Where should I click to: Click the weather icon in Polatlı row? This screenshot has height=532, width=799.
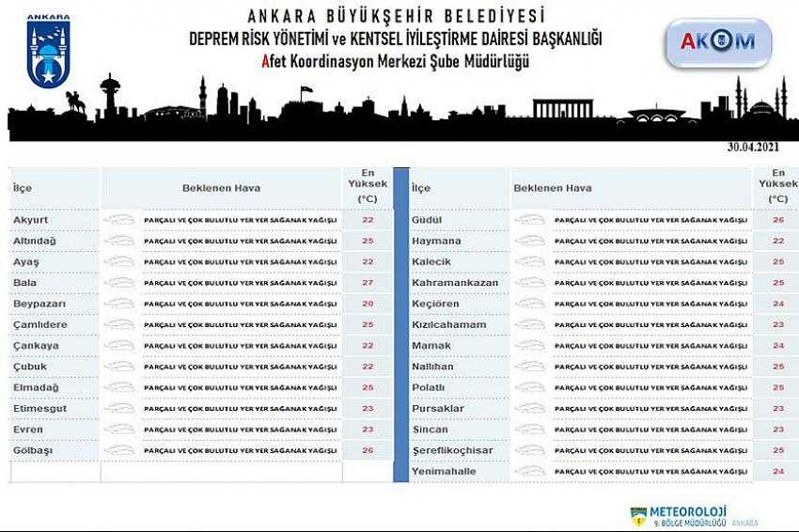click(x=531, y=387)
